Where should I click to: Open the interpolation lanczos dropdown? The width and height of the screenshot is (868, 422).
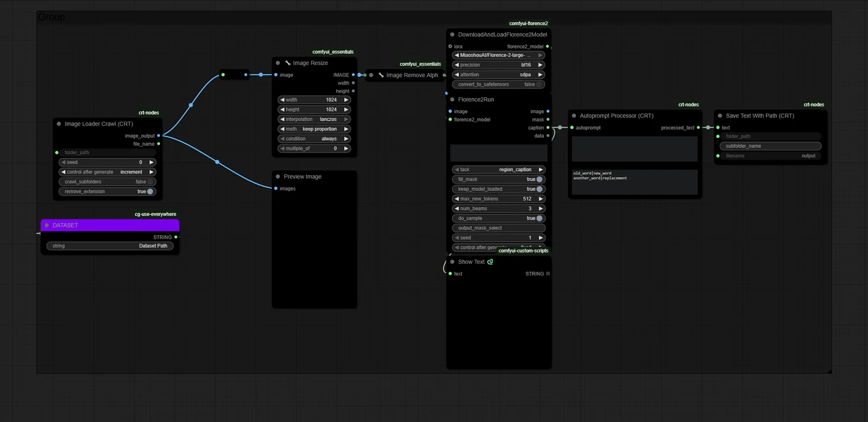click(314, 119)
